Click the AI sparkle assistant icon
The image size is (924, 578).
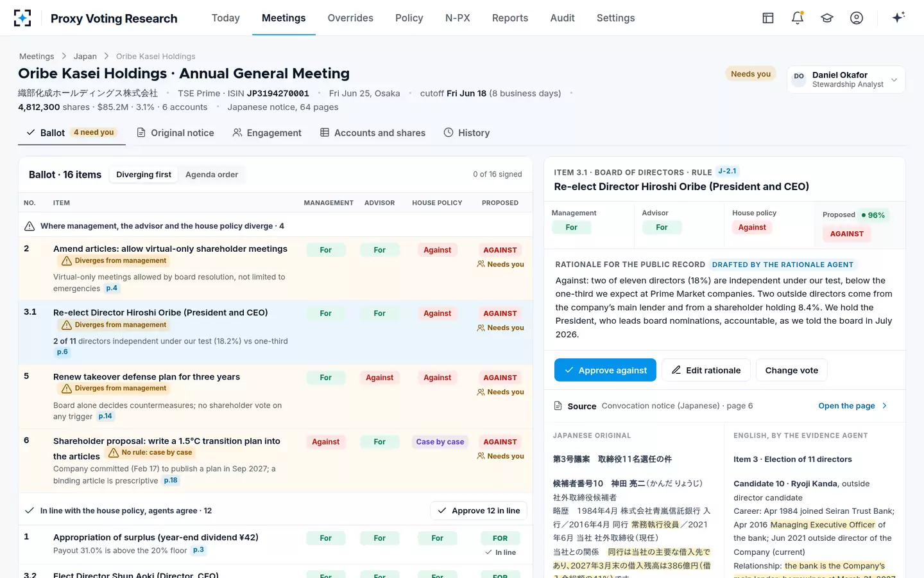click(898, 17)
